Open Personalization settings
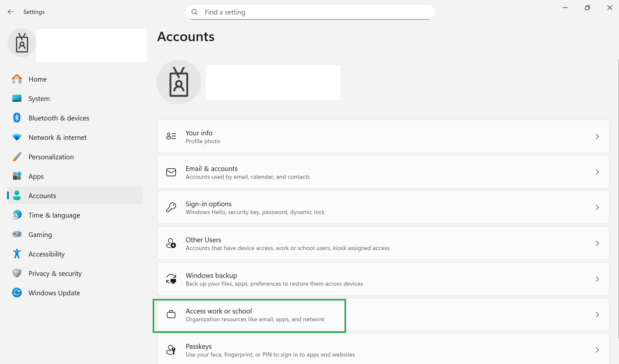The image size is (619, 364). coord(75,157)
